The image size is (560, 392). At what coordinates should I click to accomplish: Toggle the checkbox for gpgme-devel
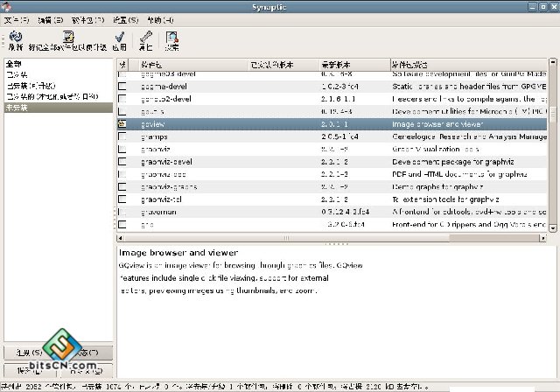(x=122, y=86)
